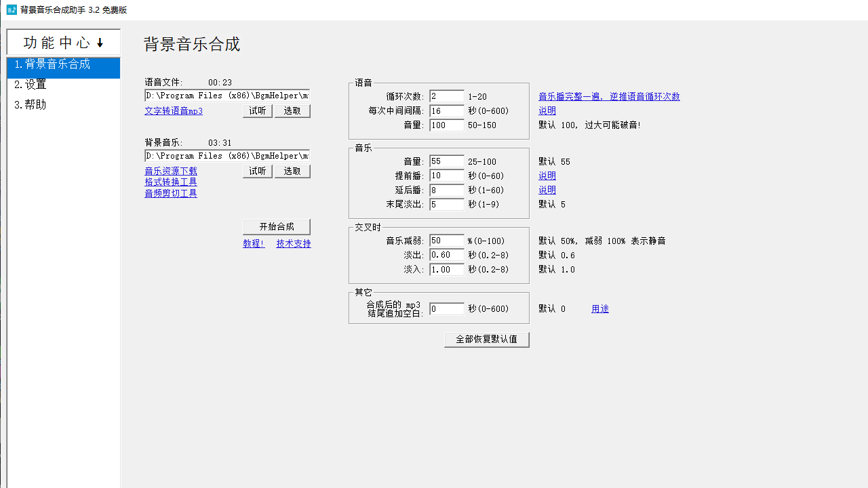Click the 淡出 input showing 0.60
This screenshot has width=868, height=488.
pyautogui.click(x=447, y=255)
